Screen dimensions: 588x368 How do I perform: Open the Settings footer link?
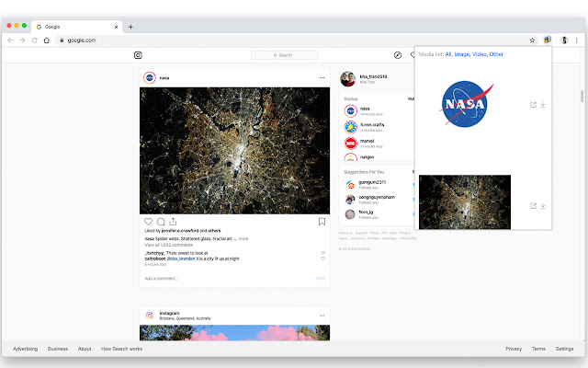[564, 349]
